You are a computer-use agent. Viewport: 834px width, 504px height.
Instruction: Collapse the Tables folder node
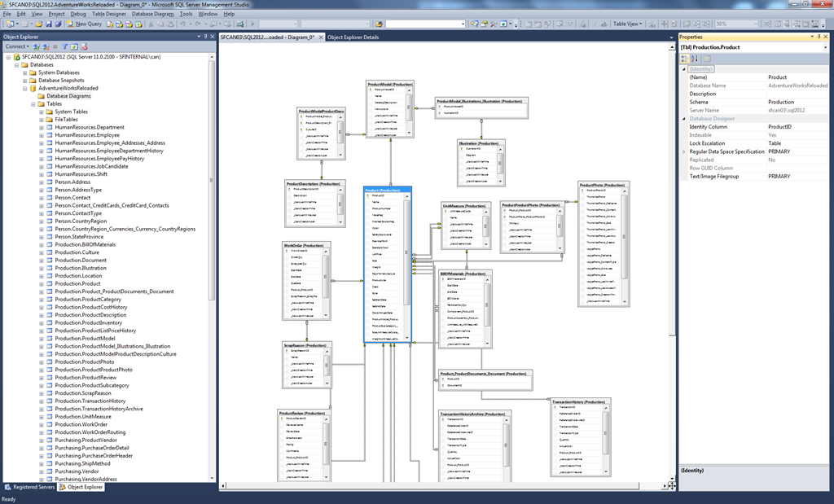pyautogui.click(x=33, y=104)
